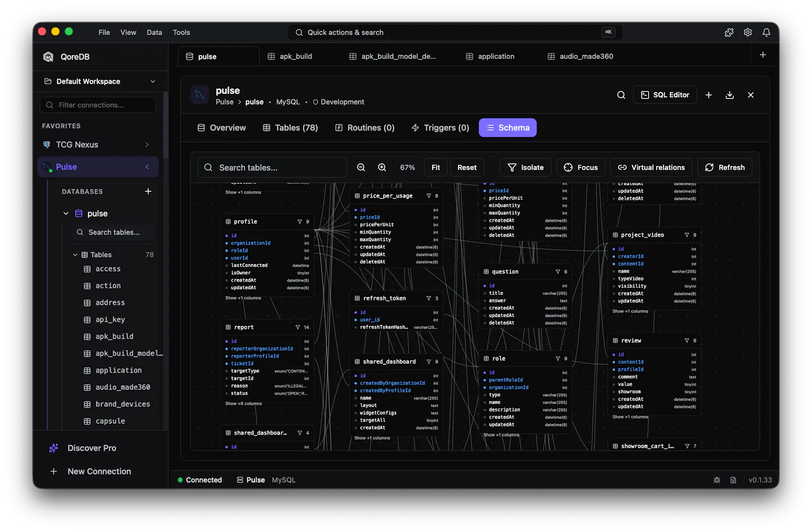This screenshot has height=532, width=812.
Task: Click filter icon on review table card
Action: click(687, 341)
